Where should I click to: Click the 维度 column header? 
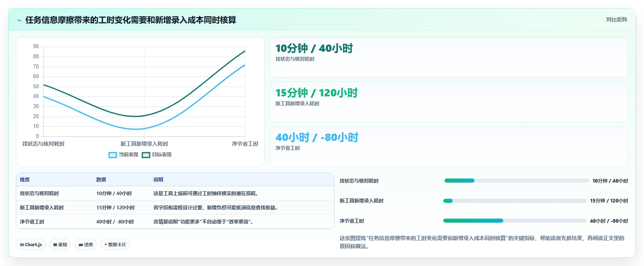click(x=25, y=180)
